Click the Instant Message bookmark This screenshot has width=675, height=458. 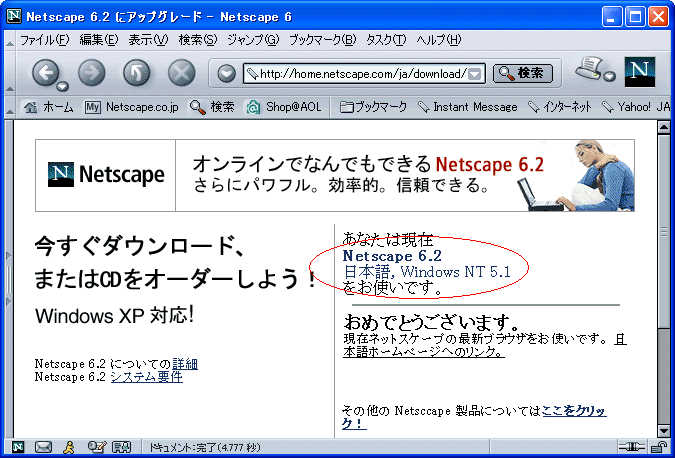click(468, 107)
